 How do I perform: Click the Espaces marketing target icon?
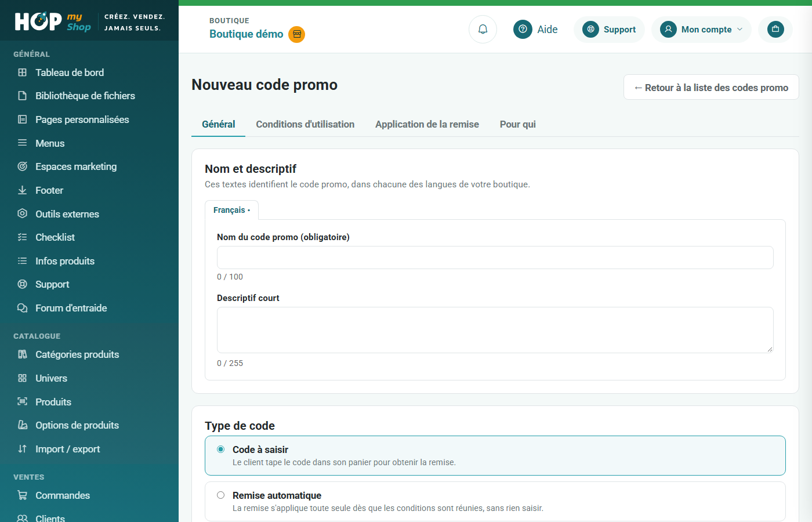pos(23,166)
